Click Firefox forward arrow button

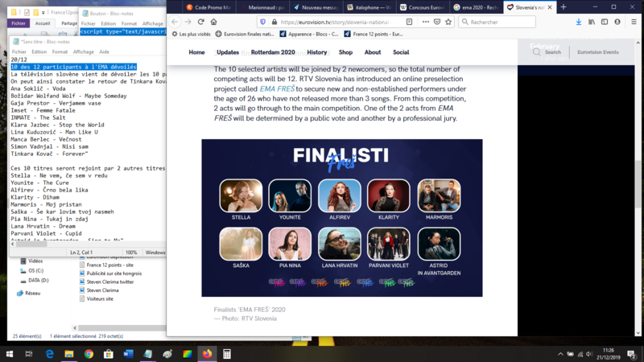point(188,22)
